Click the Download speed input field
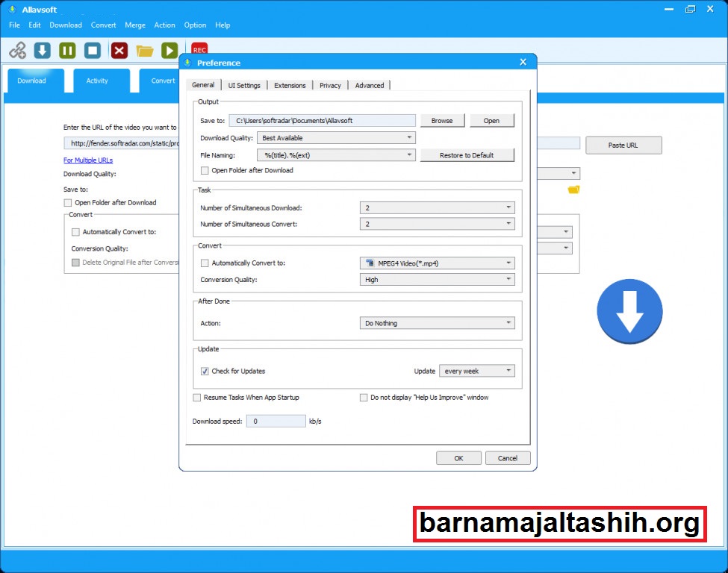 (276, 422)
